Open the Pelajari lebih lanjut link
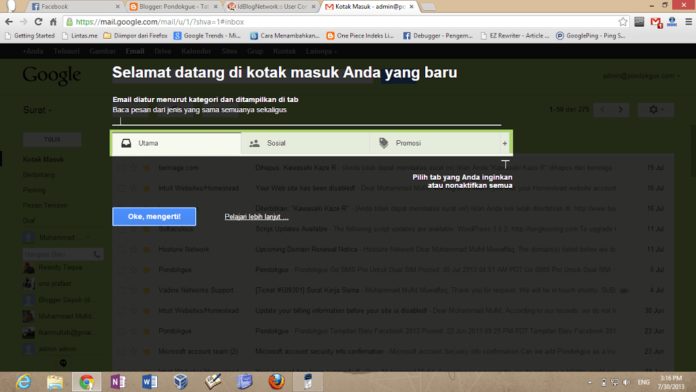The height and width of the screenshot is (392, 696). tap(257, 217)
